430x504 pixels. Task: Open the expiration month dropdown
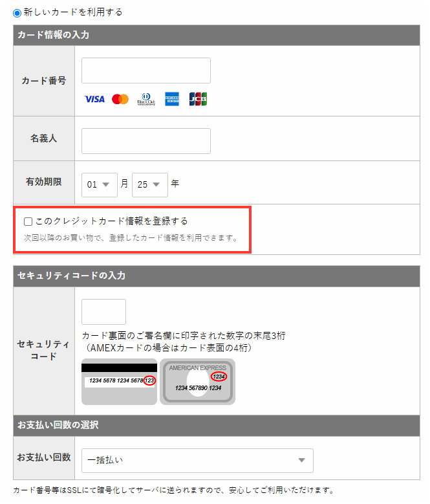100,184
